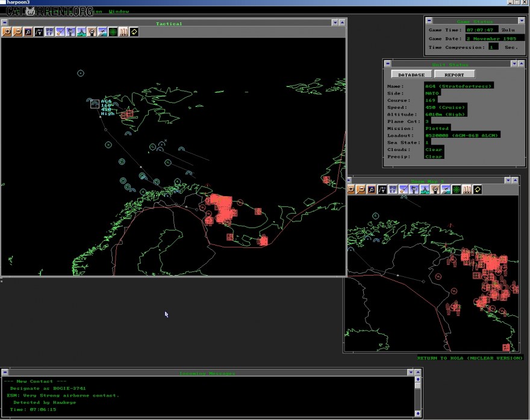This screenshot has height=420, width=530.
Task: Toggle the green radar scope icon in Tactical toolbar
Action: (113, 32)
